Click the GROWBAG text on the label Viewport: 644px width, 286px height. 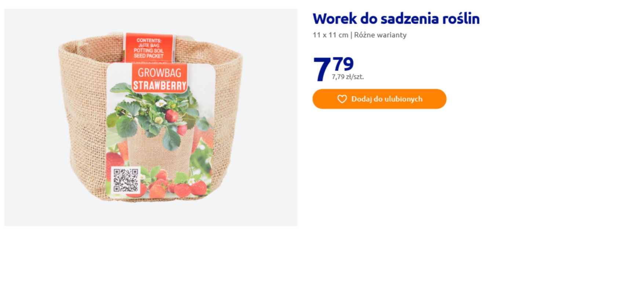point(160,73)
